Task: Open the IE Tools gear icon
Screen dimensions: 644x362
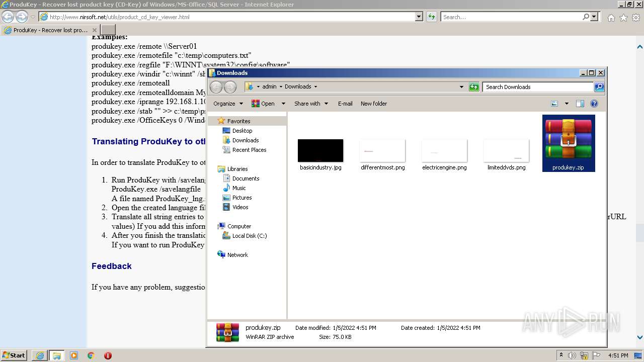Action: click(636, 18)
